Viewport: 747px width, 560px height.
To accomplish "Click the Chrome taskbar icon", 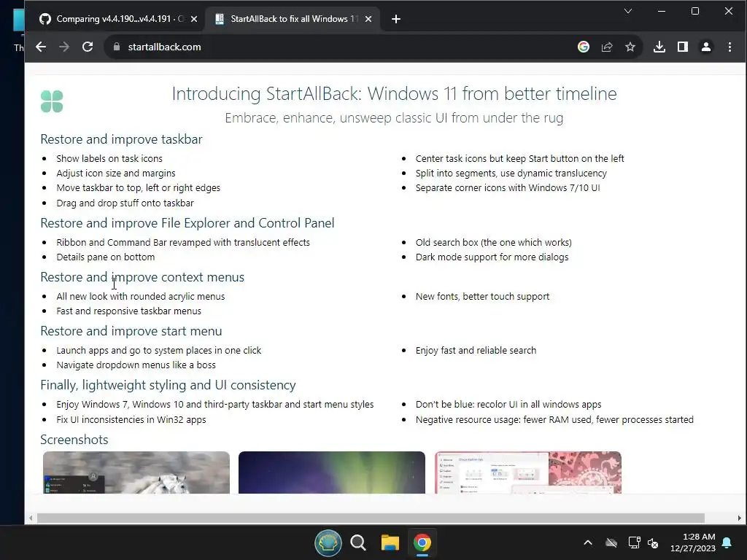I will click(x=422, y=542).
